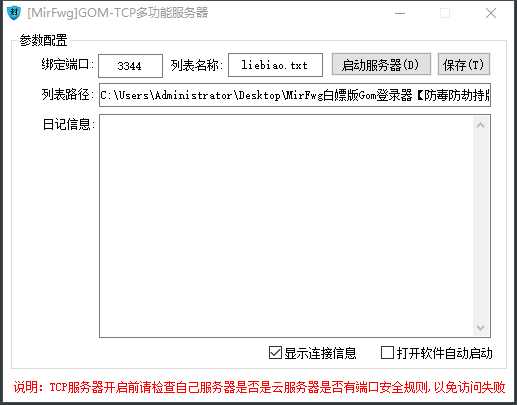Save settings with 保存(T) button

point(463,64)
